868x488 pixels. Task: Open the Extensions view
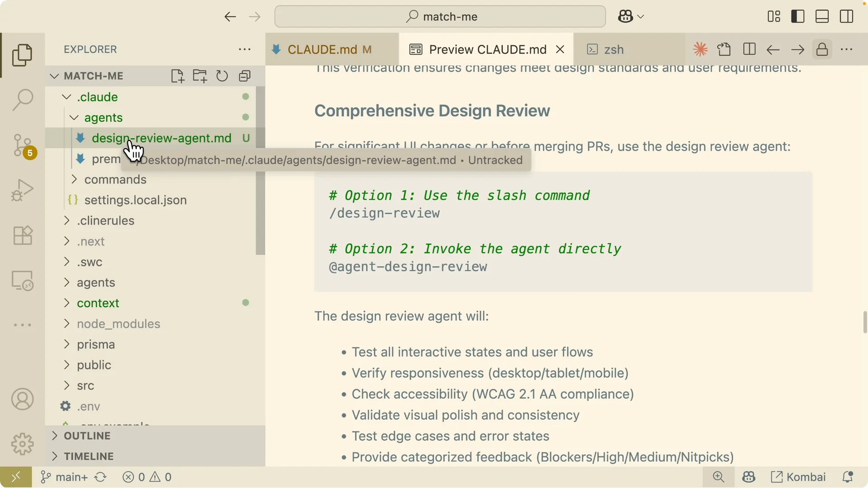(22, 235)
